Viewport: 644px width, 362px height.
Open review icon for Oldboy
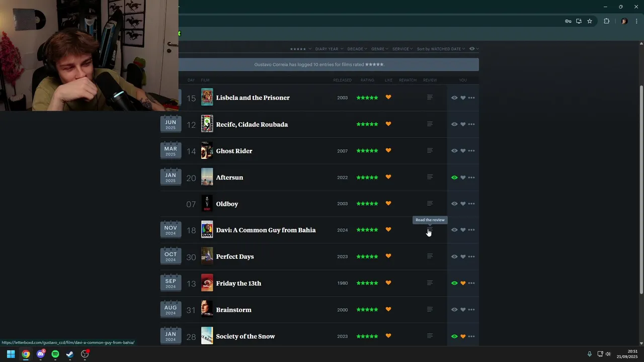tap(430, 204)
